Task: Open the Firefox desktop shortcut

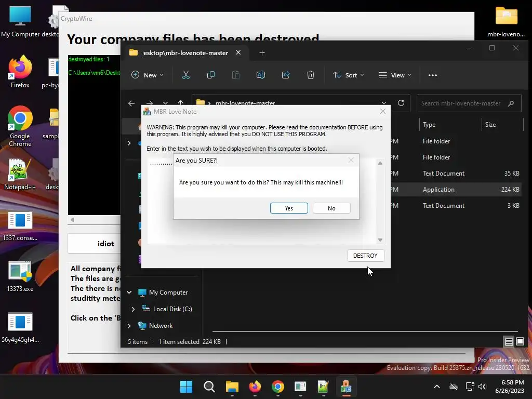Action: click(x=20, y=72)
